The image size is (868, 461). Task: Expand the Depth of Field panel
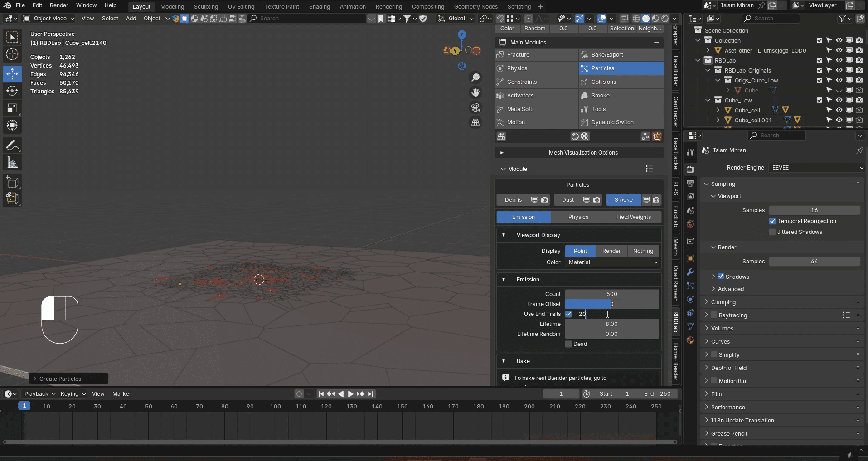coord(728,368)
